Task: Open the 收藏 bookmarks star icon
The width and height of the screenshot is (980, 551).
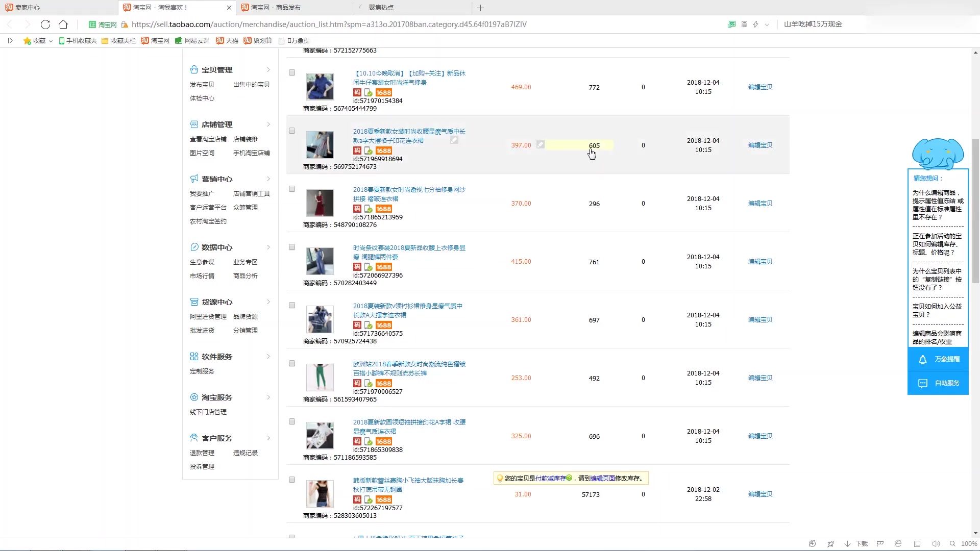Action: point(27,41)
